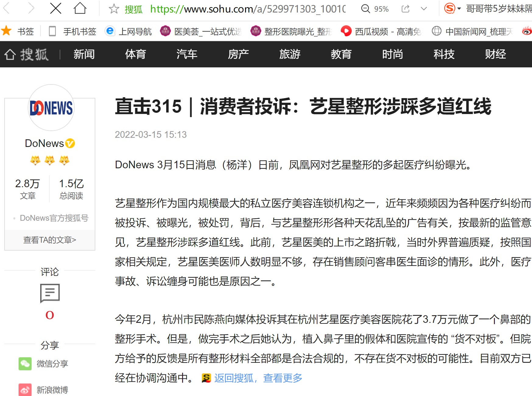This screenshot has height=396, width=532.
Task: Open the 上网导航 bookmark
Action: click(x=128, y=31)
